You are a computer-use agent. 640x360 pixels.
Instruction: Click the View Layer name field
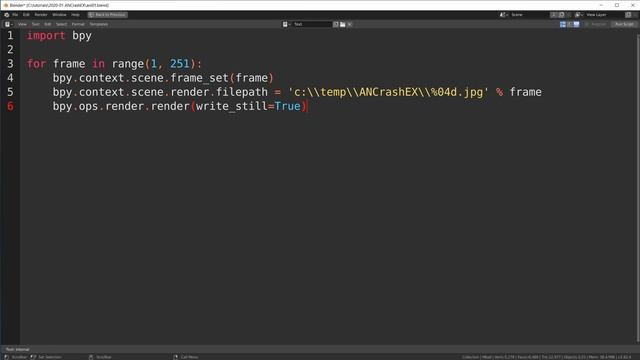604,15
